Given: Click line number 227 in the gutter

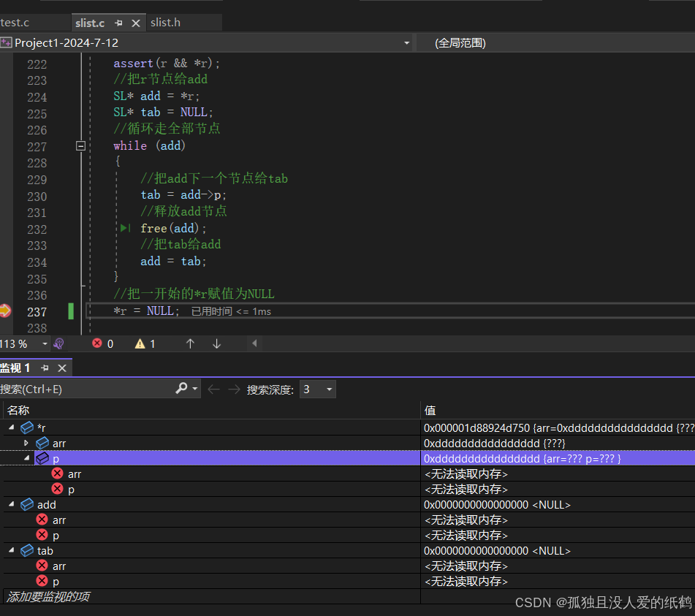Looking at the screenshot, I should 37,147.
